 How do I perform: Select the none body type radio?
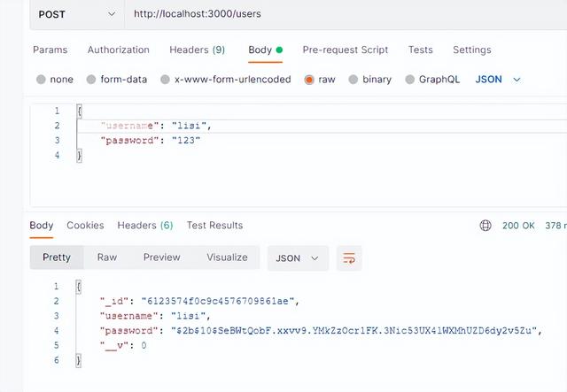[x=41, y=80]
